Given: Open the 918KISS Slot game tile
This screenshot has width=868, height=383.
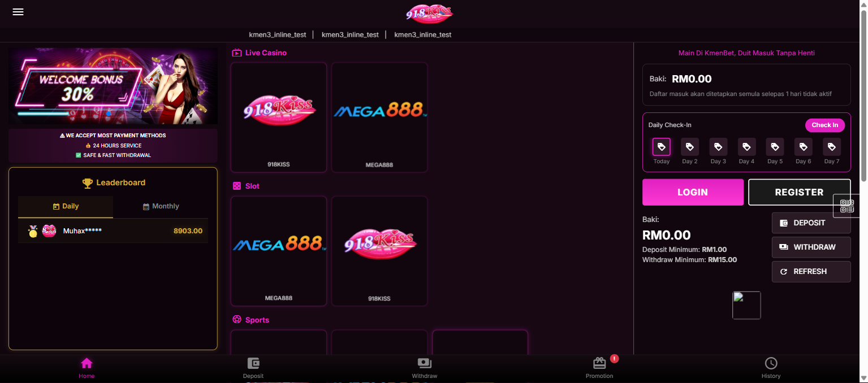Looking at the screenshot, I should pyautogui.click(x=379, y=250).
